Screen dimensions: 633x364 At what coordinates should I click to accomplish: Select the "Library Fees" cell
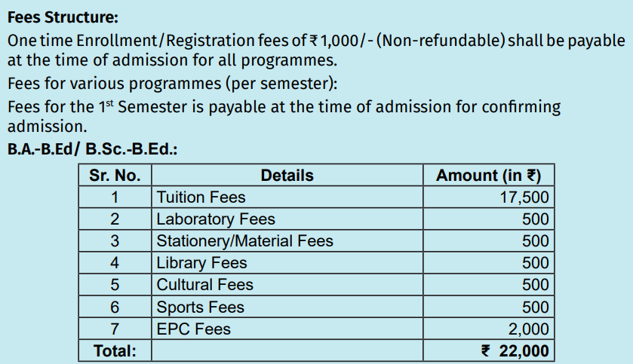click(x=201, y=263)
